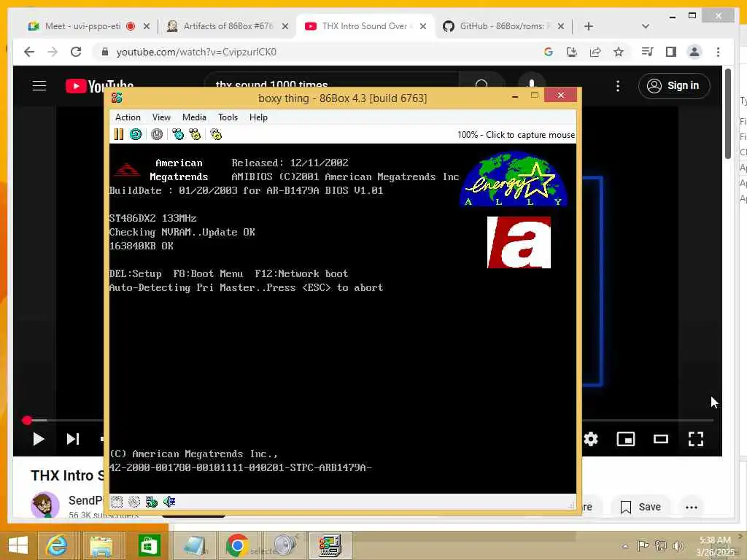747x560 pixels.
Task: Open Chrome from taskbar
Action: (237, 545)
